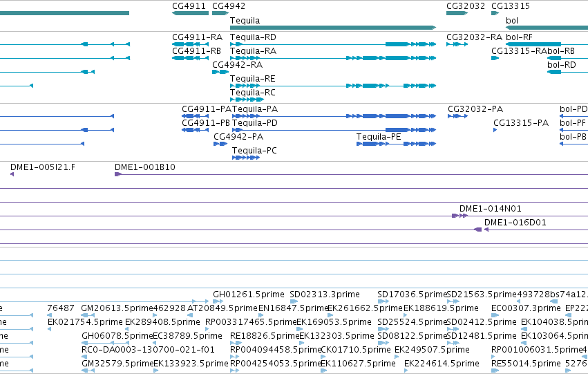
Task: Click EST label RE55014.5prime
Action: click(x=526, y=364)
